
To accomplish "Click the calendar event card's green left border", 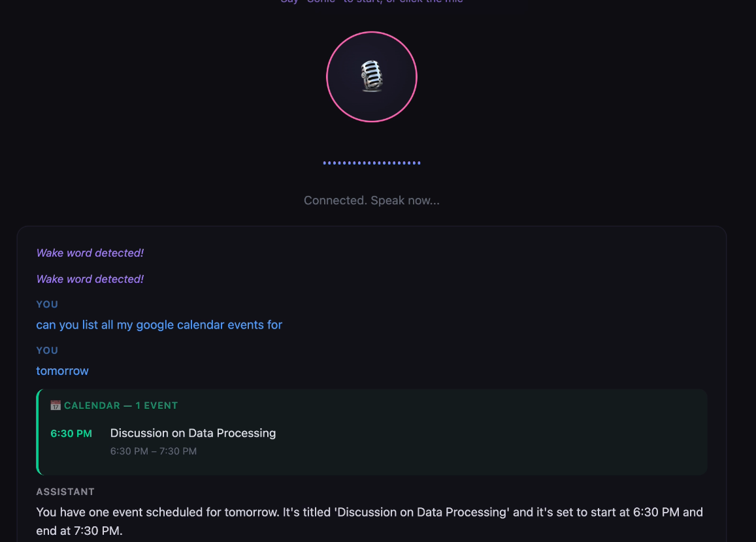I will 38,432.
